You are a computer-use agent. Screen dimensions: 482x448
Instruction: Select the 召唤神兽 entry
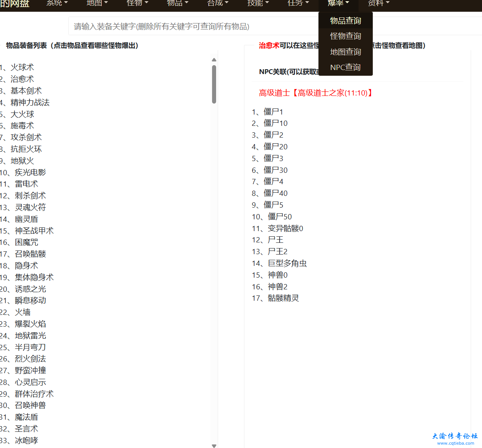coord(30,405)
